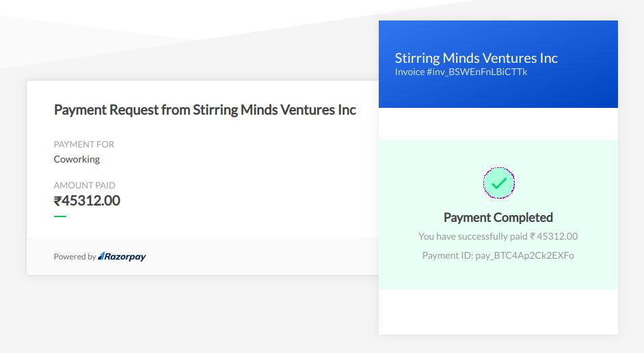This screenshot has width=644, height=353.
Task: Click the Powered by text
Action: [75, 257]
